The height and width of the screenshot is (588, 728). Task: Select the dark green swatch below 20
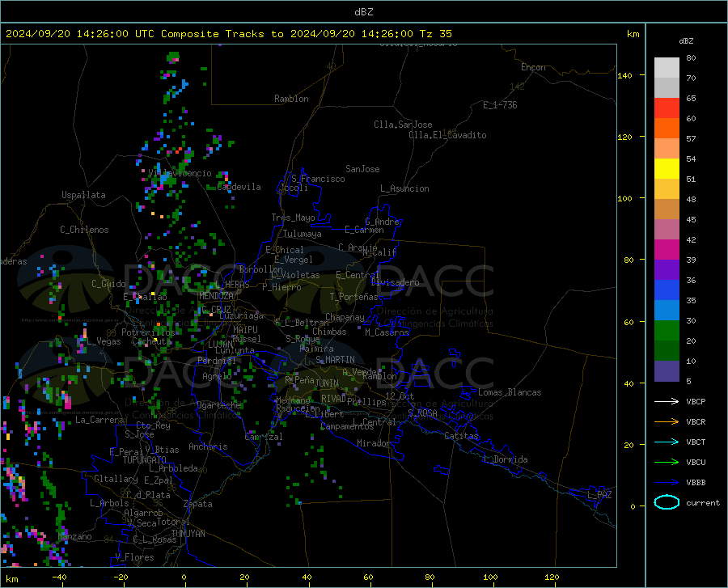click(x=667, y=351)
